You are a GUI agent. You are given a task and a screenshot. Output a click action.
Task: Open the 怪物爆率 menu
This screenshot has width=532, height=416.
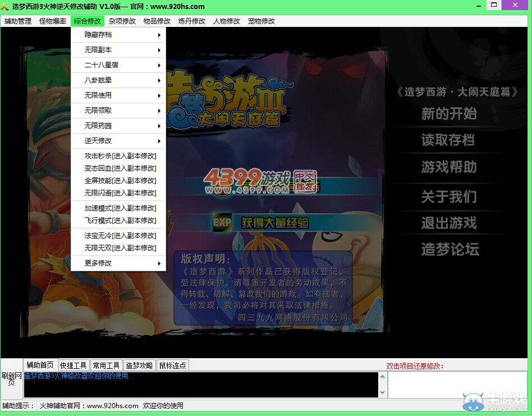[53, 21]
